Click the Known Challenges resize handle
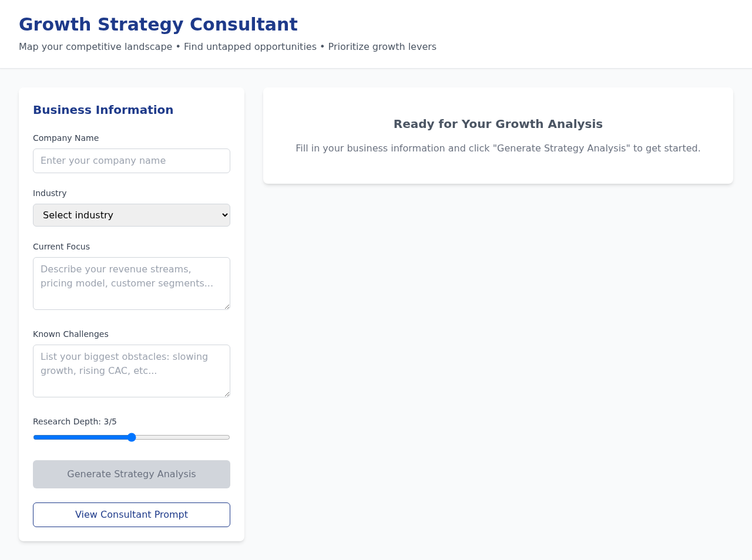 tap(226, 393)
